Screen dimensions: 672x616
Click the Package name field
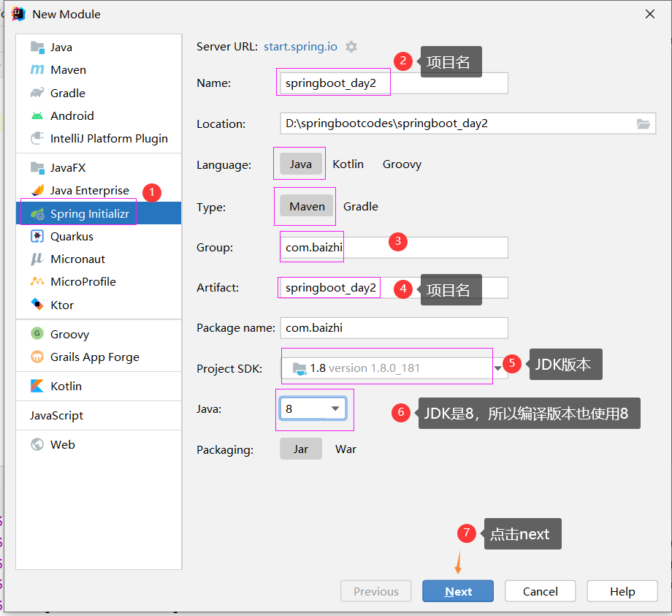[394, 328]
